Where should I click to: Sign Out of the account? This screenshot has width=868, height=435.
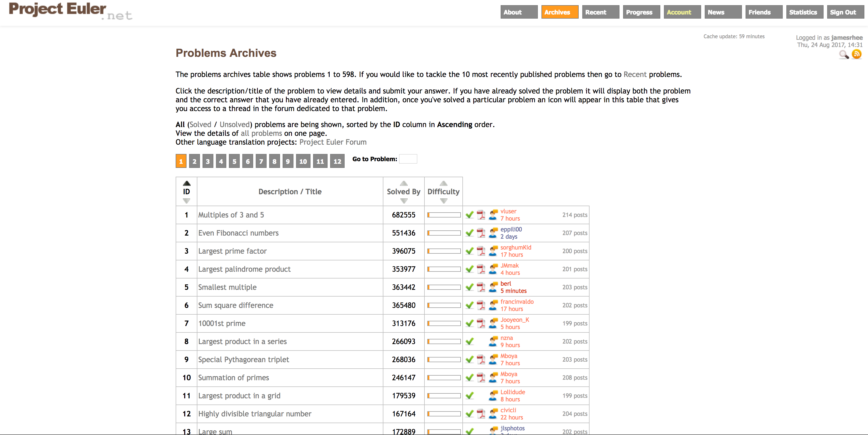click(846, 12)
